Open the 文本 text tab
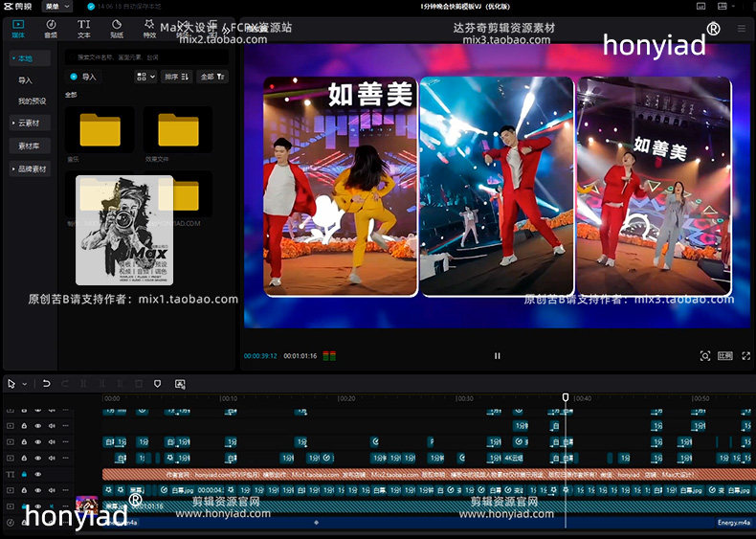The width and height of the screenshot is (756, 539). [x=84, y=29]
